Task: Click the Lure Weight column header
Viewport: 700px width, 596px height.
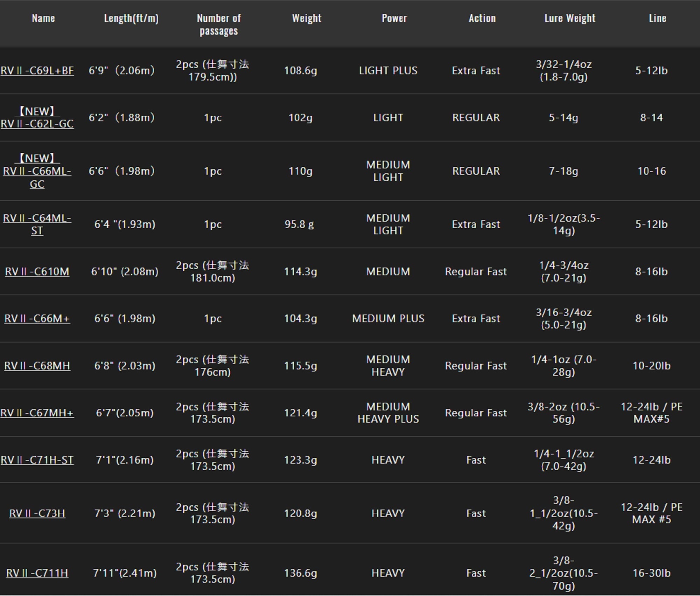Action: click(x=570, y=18)
